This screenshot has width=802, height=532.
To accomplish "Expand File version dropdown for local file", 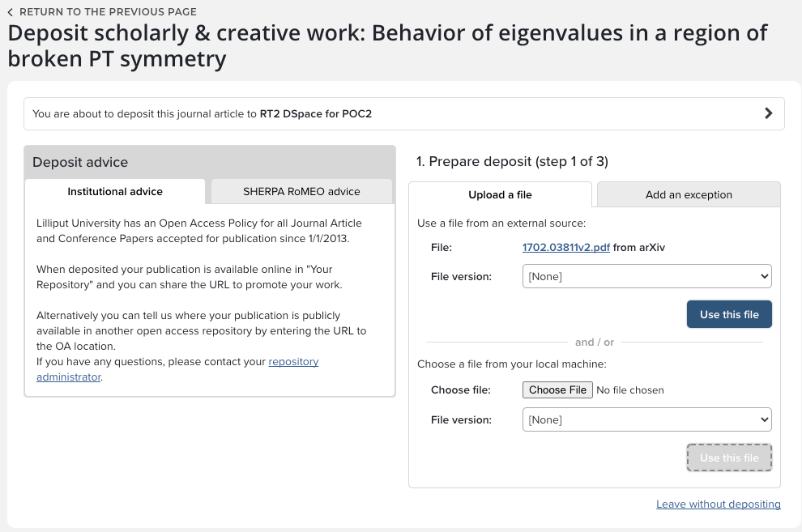I will pos(646,420).
